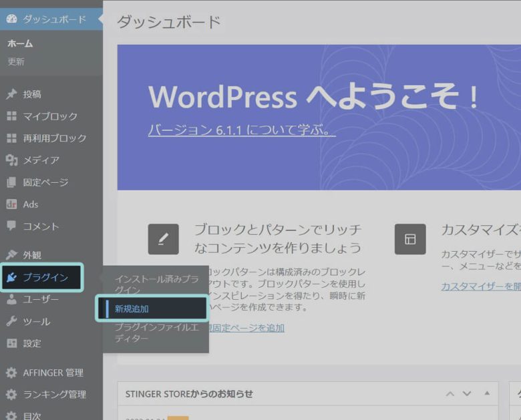The width and height of the screenshot is (521, 420).
Task: Move STINGER STORE widget up arrow
Action: [450, 394]
